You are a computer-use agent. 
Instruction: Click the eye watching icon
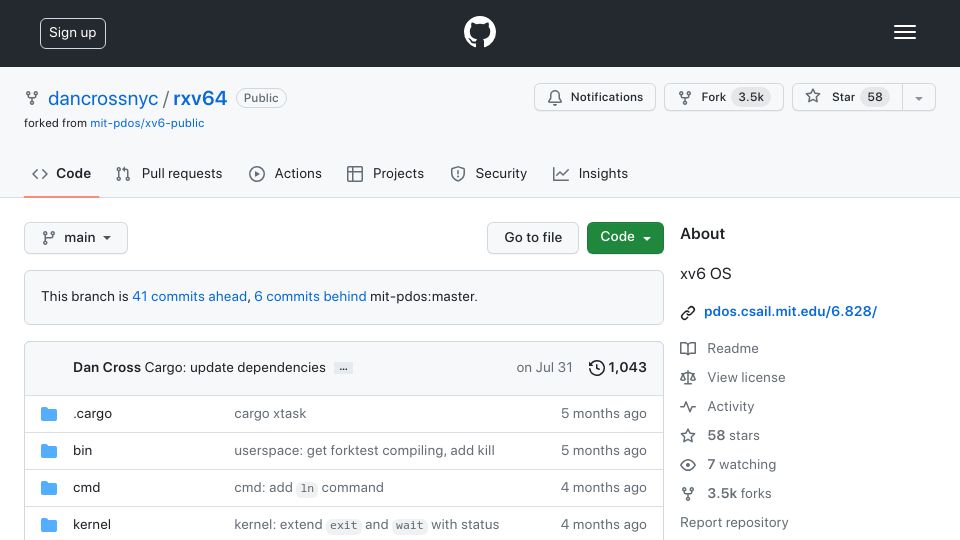click(688, 465)
